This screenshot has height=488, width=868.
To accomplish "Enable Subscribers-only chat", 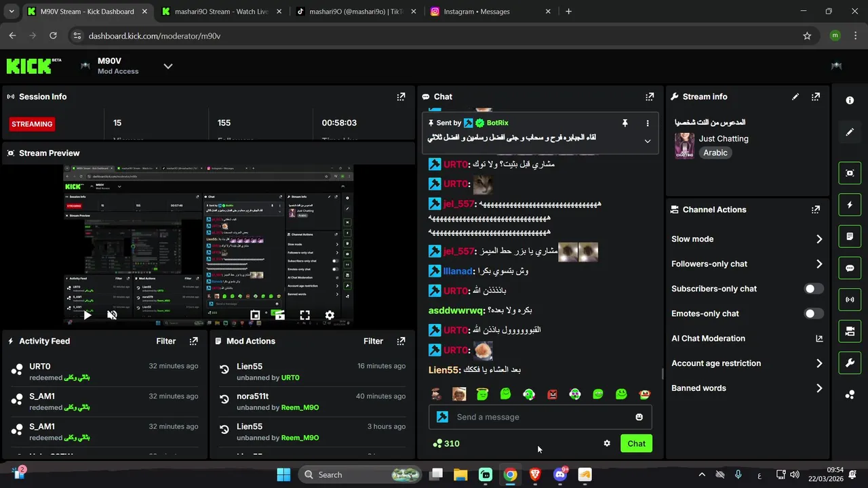I will coord(814,289).
